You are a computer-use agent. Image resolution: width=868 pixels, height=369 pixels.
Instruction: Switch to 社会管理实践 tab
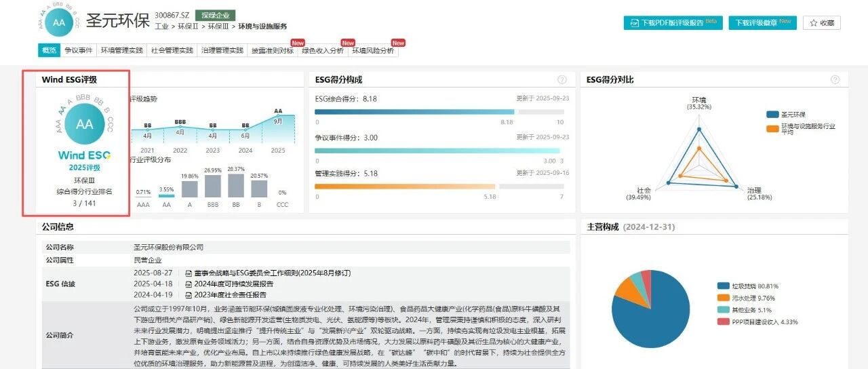172,50
